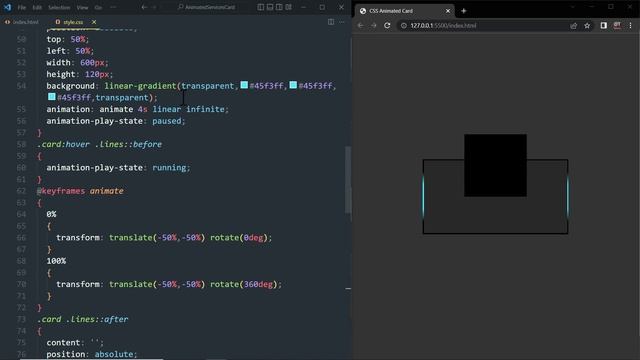Click the black square on the card
The height and width of the screenshot is (360, 640).
495,165
